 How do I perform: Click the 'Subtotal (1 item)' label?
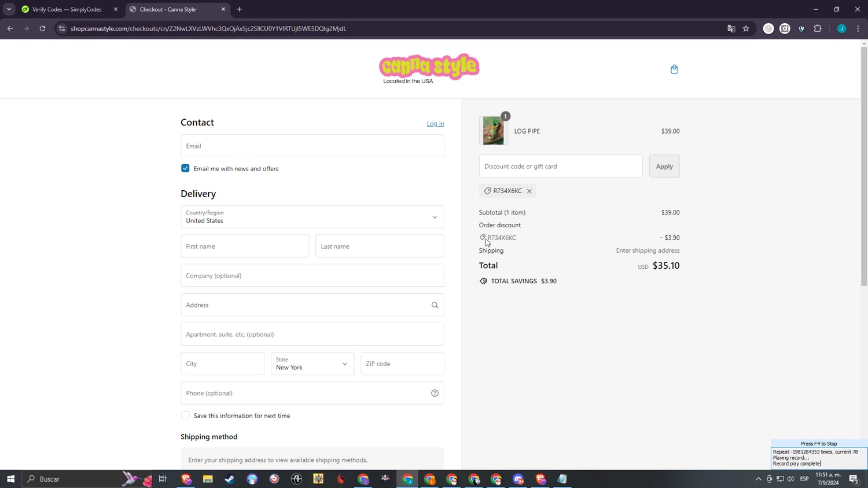coord(502,213)
